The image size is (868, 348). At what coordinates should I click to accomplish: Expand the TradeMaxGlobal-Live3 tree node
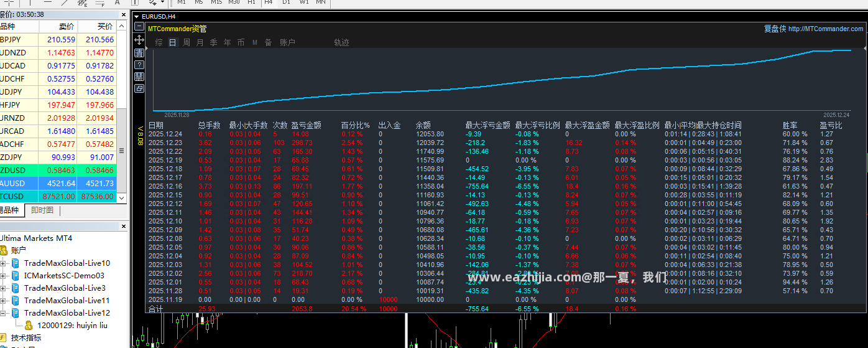point(3,288)
